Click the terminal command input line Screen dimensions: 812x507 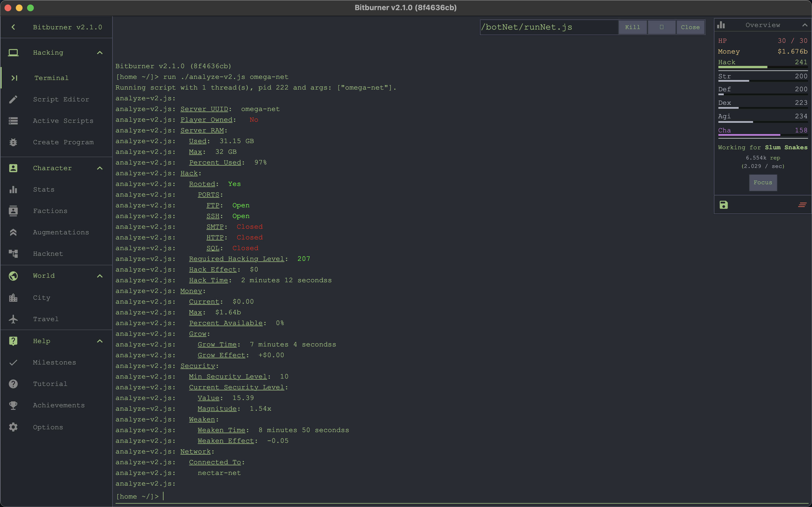(403, 496)
